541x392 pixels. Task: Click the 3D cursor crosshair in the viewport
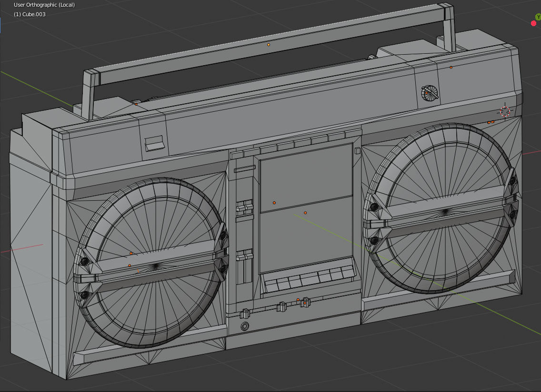[505, 111]
